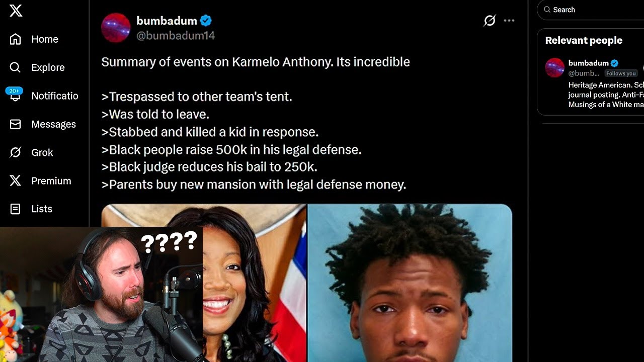Click the X logo icon
The image size is (644, 362).
16,10
